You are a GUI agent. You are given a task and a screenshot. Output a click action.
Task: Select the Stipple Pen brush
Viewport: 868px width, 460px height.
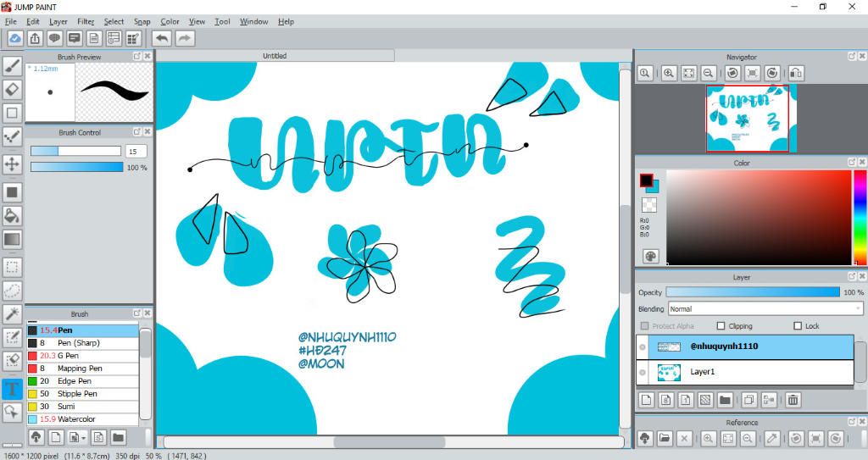(82, 394)
